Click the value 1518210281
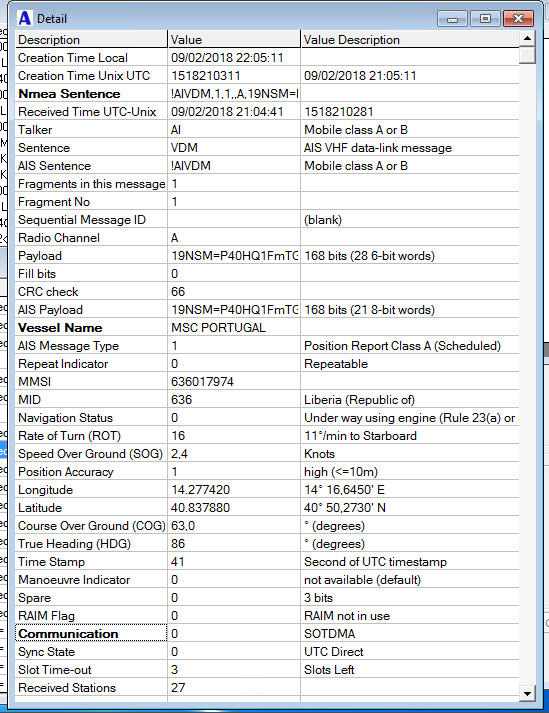The height and width of the screenshot is (713, 549). [339, 111]
